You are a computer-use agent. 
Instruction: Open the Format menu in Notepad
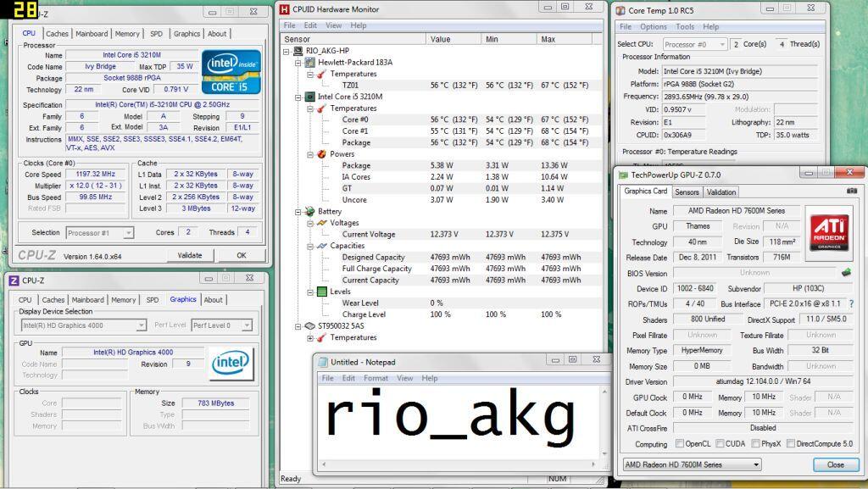click(376, 378)
